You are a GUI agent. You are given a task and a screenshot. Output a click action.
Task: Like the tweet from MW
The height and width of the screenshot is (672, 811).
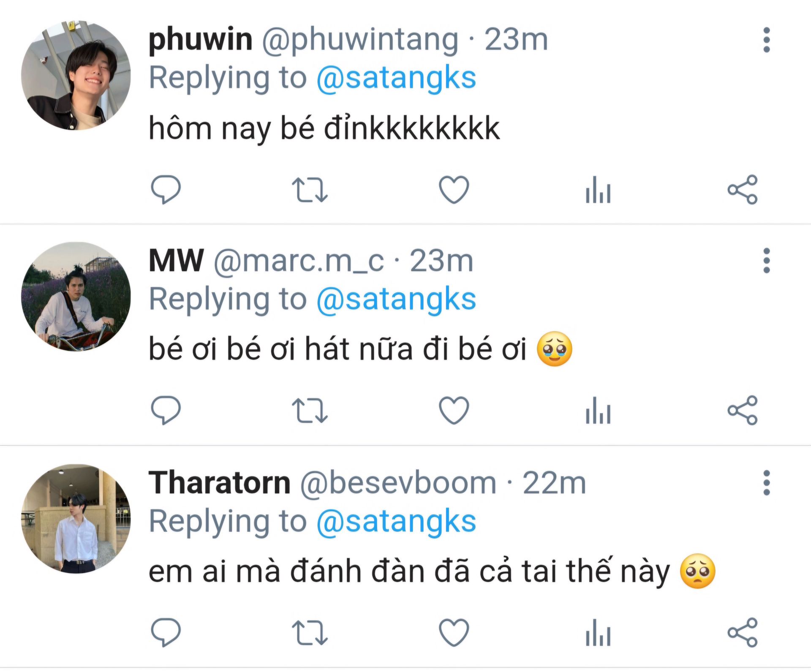(x=454, y=410)
